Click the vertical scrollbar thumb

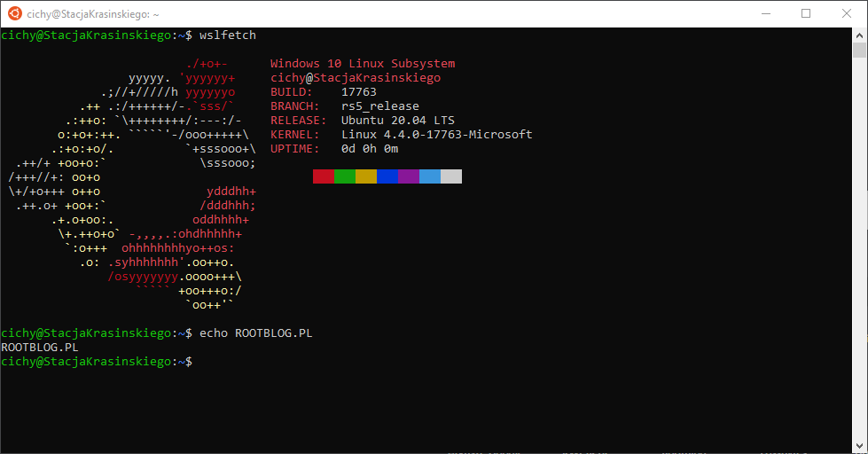click(859, 50)
